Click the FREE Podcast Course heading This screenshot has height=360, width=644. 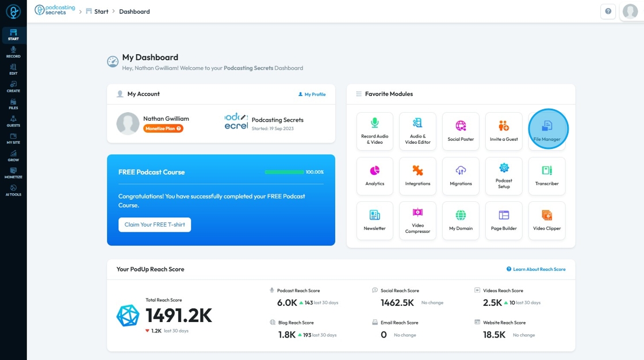[x=152, y=172]
